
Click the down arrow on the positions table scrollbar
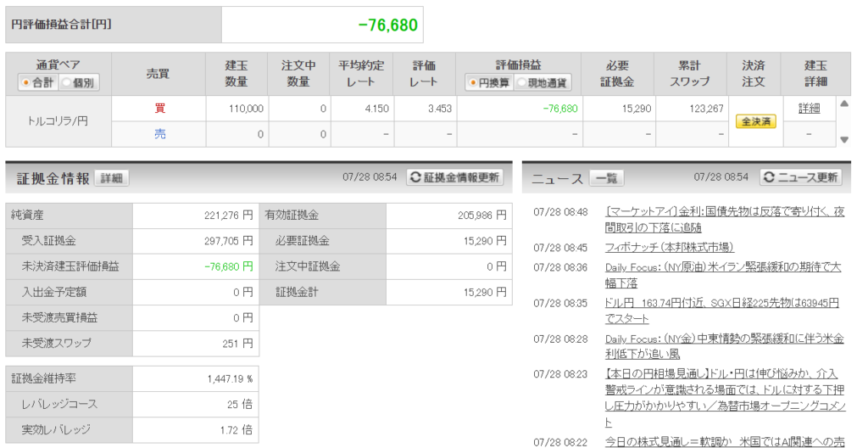pyautogui.click(x=844, y=140)
